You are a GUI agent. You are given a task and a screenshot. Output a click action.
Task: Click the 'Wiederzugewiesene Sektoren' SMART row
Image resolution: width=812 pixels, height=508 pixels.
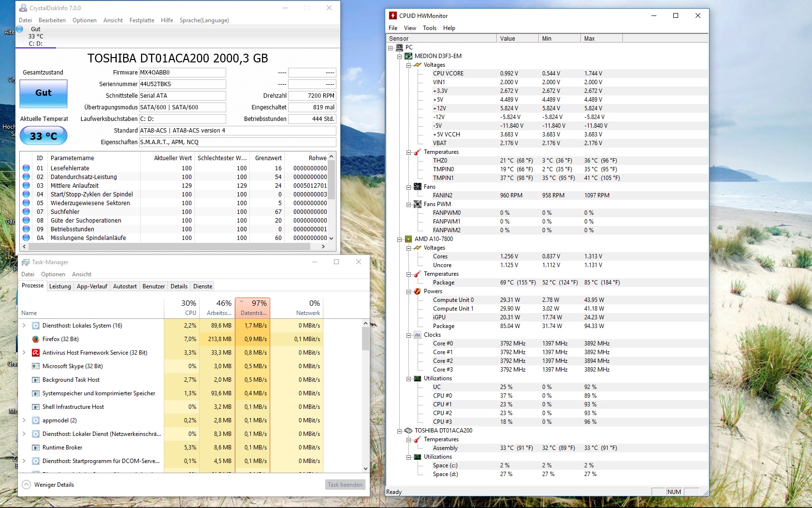[x=174, y=203]
